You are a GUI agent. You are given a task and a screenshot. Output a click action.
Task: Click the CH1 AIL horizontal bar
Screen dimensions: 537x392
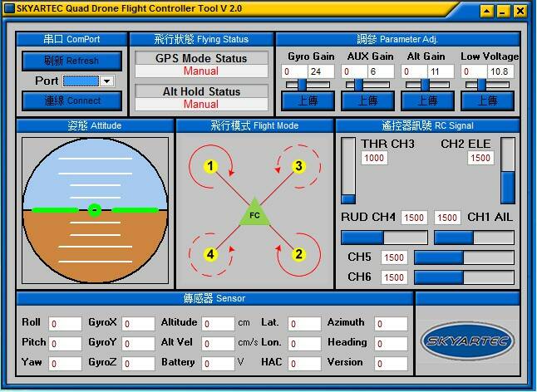(x=475, y=238)
